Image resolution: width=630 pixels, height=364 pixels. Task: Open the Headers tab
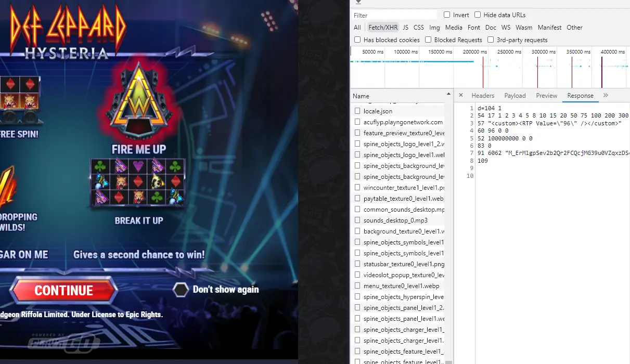pyautogui.click(x=483, y=96)
